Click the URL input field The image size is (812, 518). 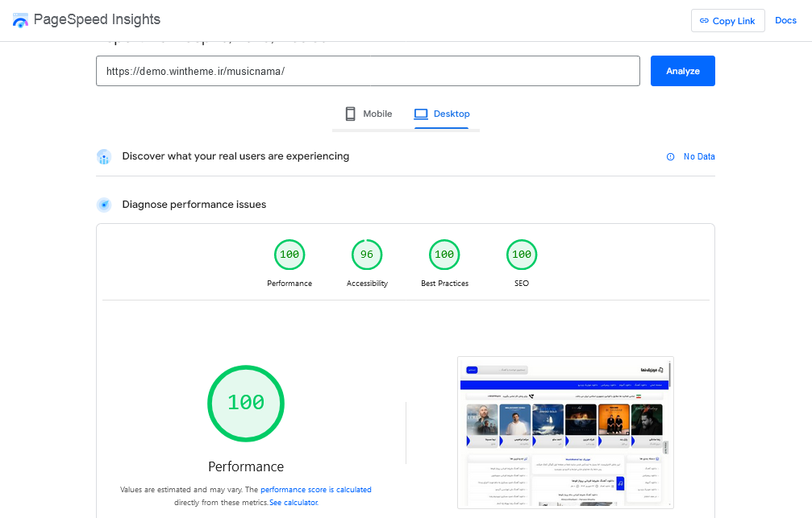(x=368, y=71)
